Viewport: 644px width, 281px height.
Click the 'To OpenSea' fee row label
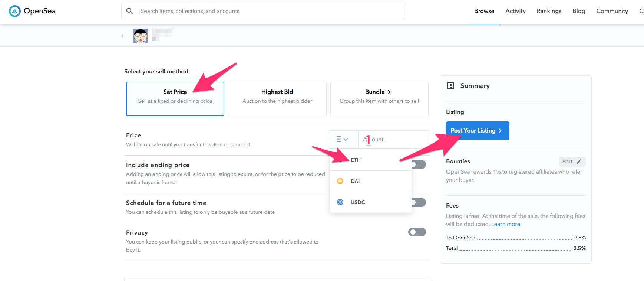[x=460, y=238]
